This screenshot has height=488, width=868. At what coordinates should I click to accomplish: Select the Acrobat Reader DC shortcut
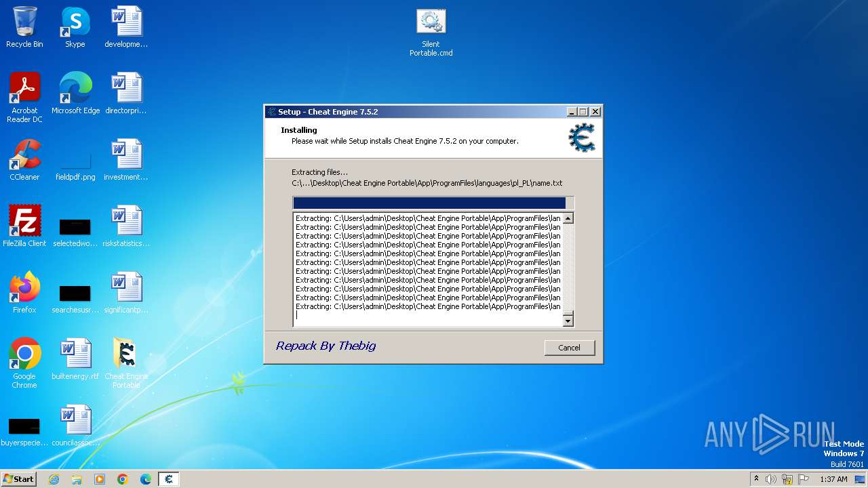click(24, 98)
